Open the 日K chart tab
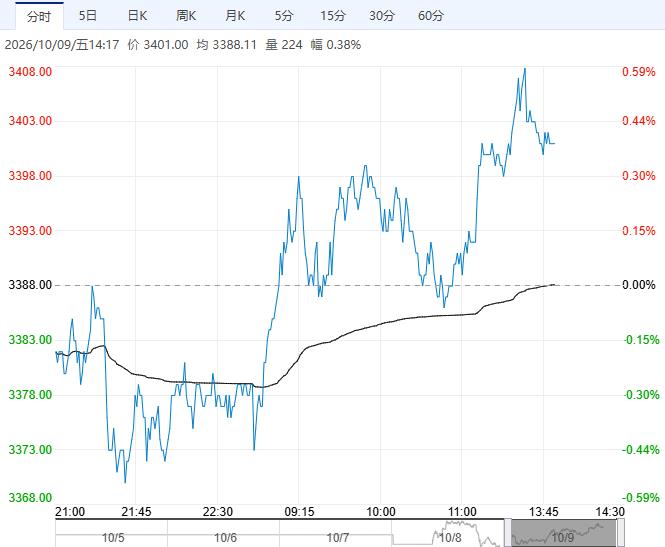The height and width of the screenshot is (547, 665). click(x=137, y=16)
